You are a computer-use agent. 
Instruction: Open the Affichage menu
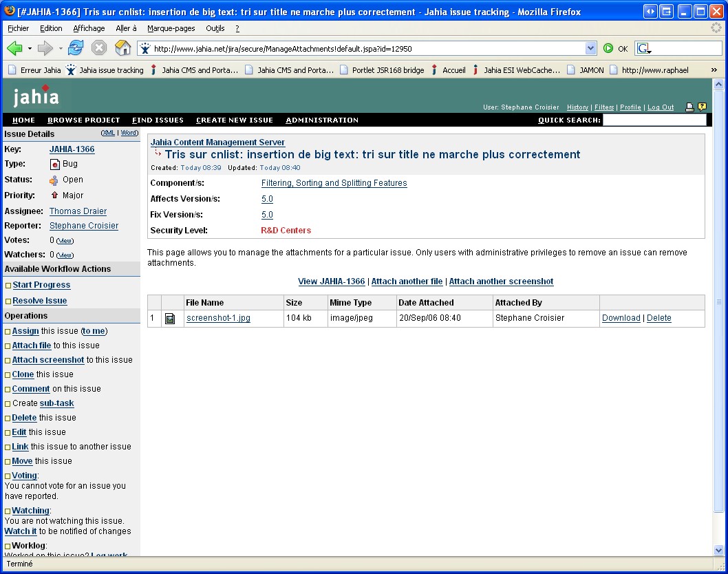pyautogui.click(x=89, y=28)
